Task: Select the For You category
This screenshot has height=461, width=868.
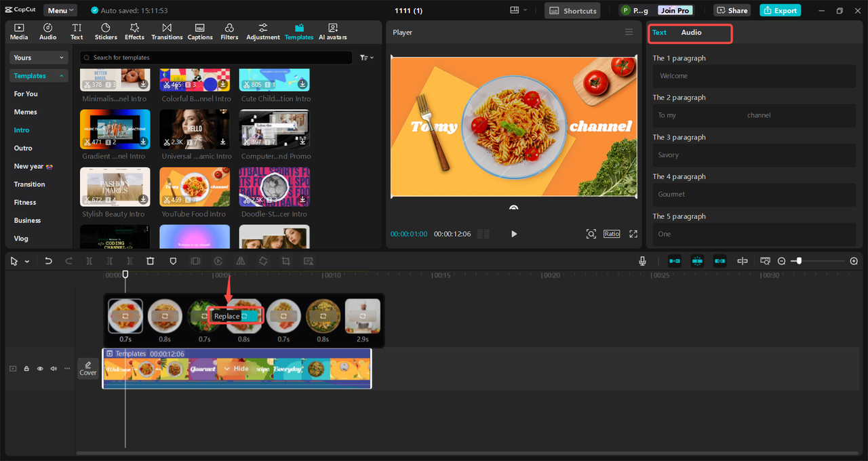Action: 26,94
